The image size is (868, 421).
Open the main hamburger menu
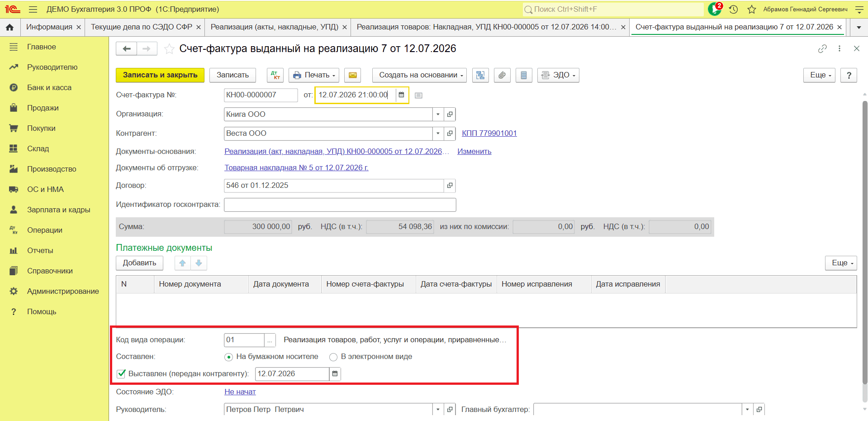tap(33, 9)
